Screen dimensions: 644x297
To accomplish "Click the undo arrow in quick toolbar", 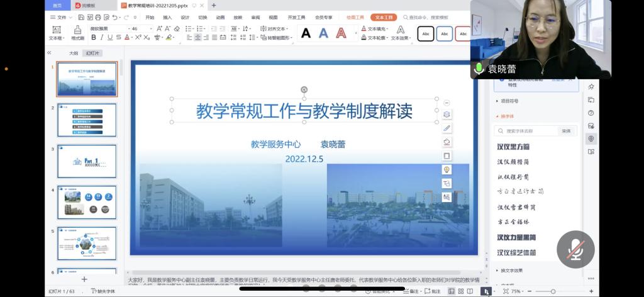I will (x=115, y=18).
